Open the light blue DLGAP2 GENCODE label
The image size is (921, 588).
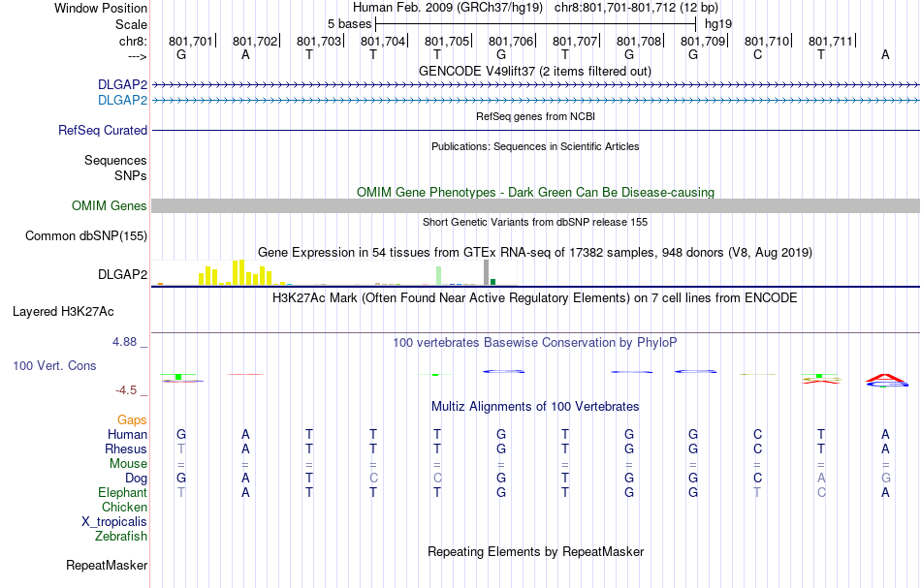click(x=122, y=101)
